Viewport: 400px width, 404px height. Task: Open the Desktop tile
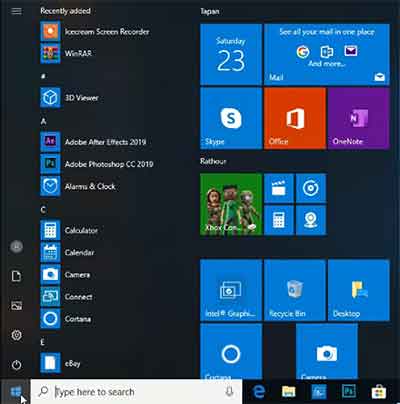tap(359, 290)
